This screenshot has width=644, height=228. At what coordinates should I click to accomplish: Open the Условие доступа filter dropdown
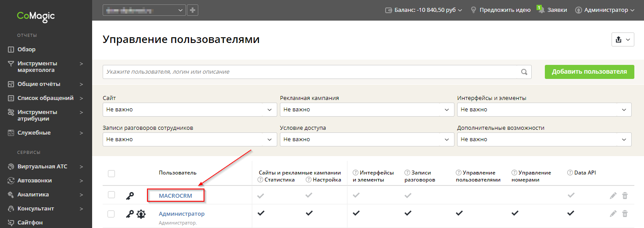pyautogui.click(x=367, y=139)
